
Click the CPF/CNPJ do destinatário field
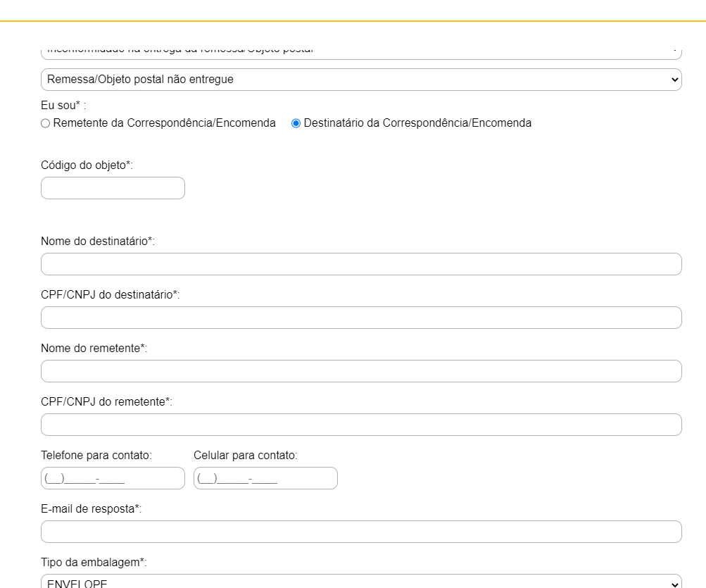pos(361,318)
